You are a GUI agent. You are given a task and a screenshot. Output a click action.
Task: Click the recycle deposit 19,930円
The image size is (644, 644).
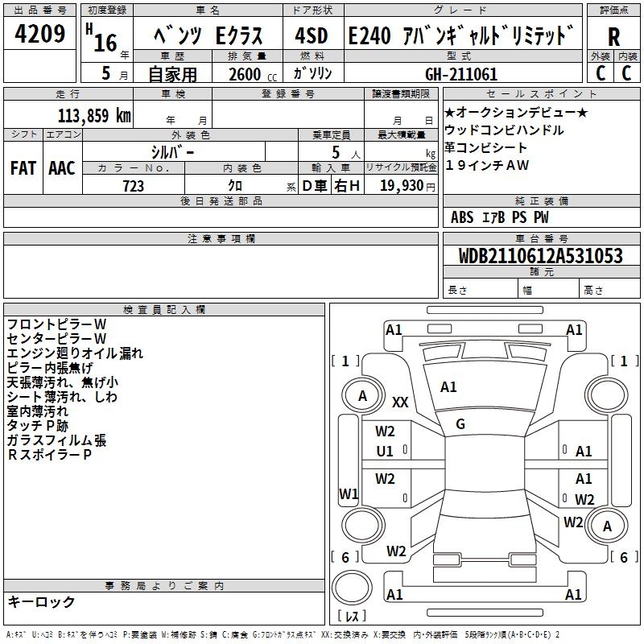407,186
